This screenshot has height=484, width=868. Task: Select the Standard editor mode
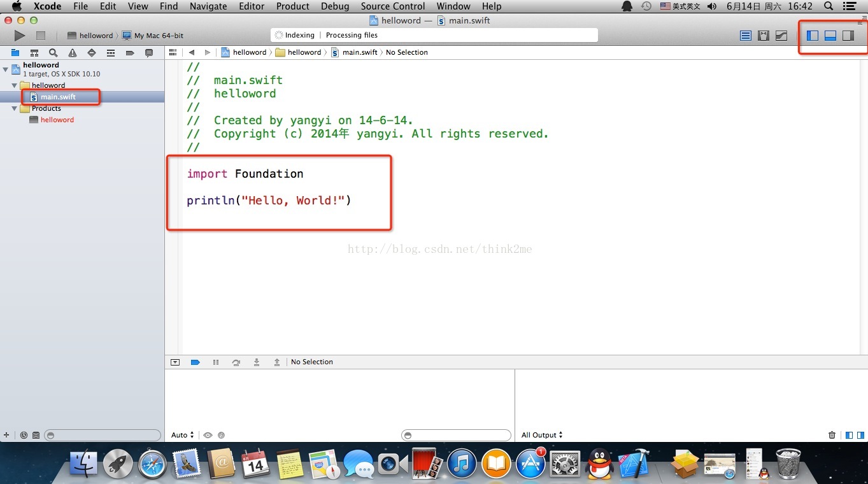[746, 36]
